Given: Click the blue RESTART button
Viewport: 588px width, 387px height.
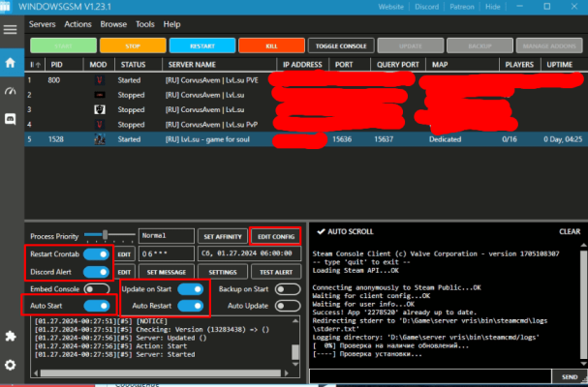Looking at the screenshot, I should point(202,45).
